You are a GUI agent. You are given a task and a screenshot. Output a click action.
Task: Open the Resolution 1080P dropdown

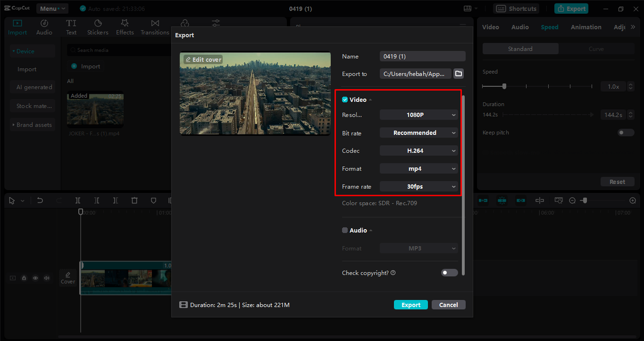[419, 115]
